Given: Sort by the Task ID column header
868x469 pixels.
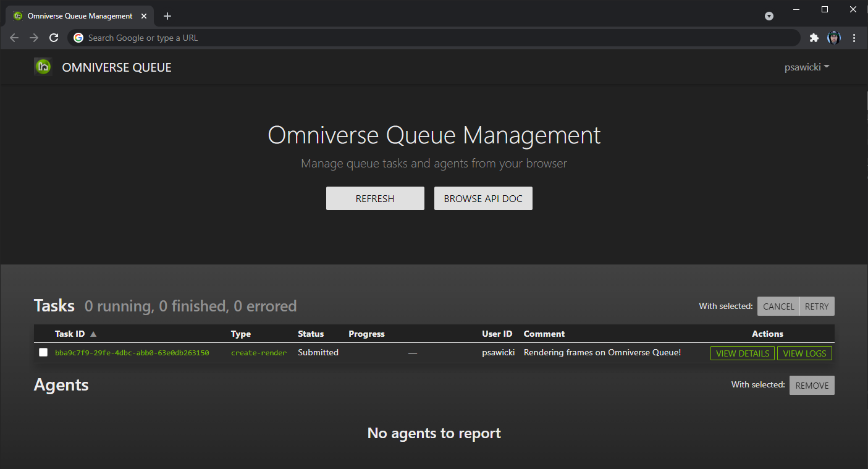Looking at the screenshot, I should pyautogui.click(x=70, y=334).
